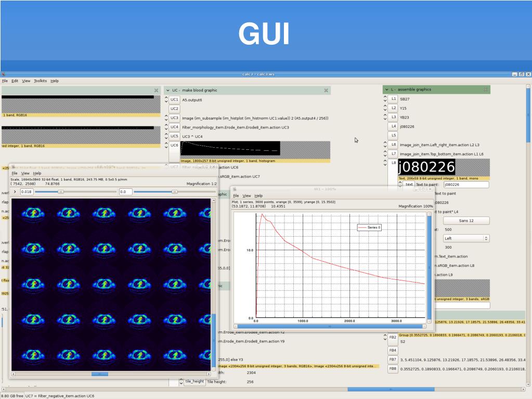Click the Sans 12 font button
Image resolution: width=532 pixels, height=399 pixels.
click(x=466, y=221)
